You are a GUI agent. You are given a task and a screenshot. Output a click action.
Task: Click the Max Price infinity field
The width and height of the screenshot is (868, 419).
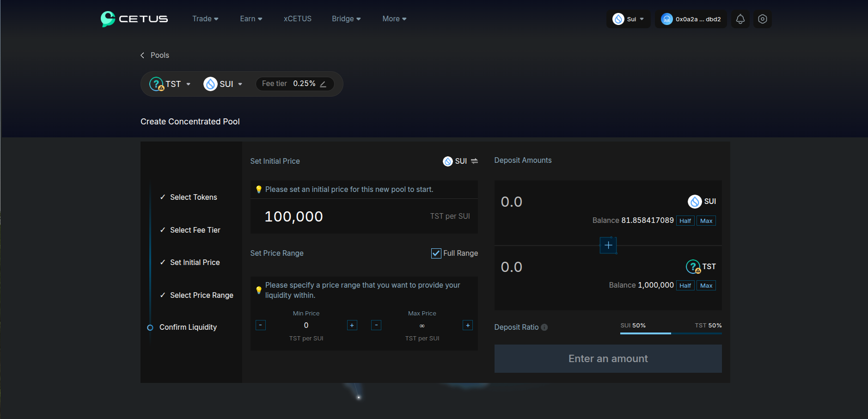(x=422, y=326)
